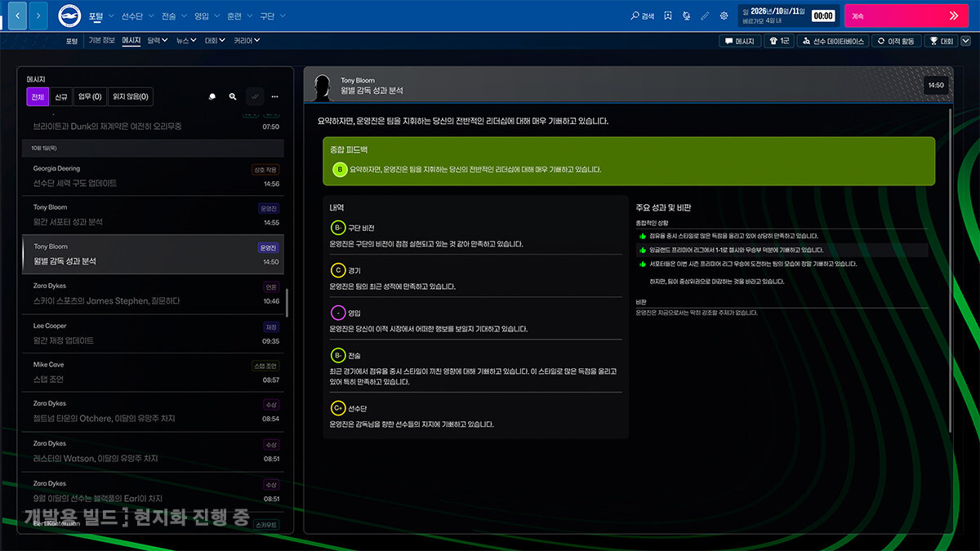Open Lee Cooper 월간 재정 업데이트 message
980x551 pixels.
(x=154, y=333)
